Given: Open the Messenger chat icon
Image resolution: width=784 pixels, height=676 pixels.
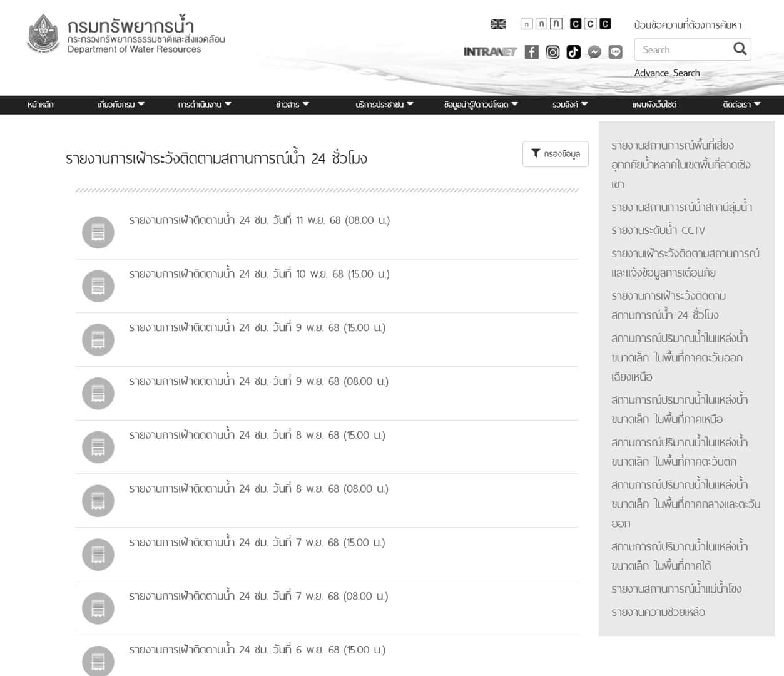Looking at the screenshot, I should point(594,52).
